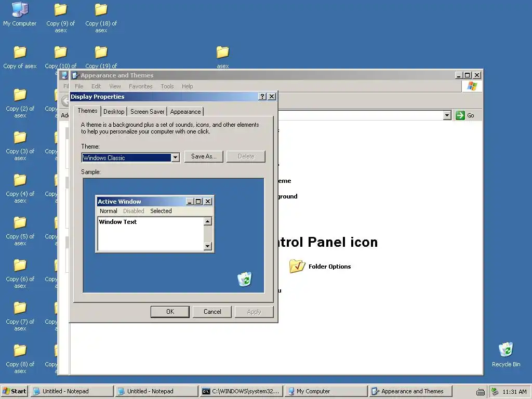532x399 pixels.
Task: Select the Copy (4) of asex folder
Action: tap(20, 188)
